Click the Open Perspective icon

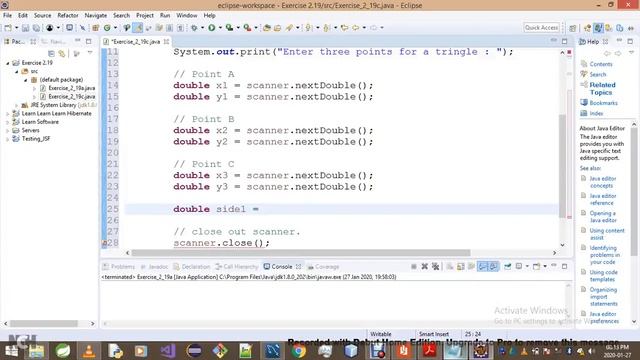[573, 28]
